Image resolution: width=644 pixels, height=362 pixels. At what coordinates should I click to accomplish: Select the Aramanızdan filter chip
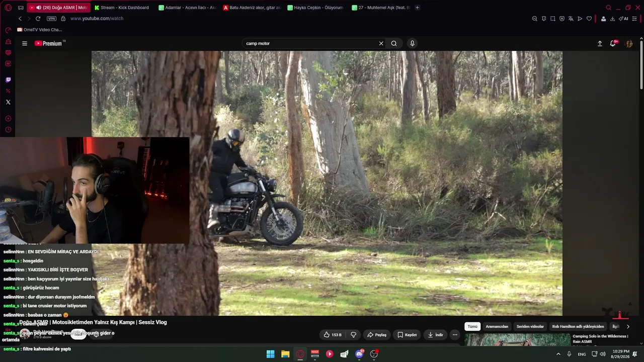[x=497, y=326]
